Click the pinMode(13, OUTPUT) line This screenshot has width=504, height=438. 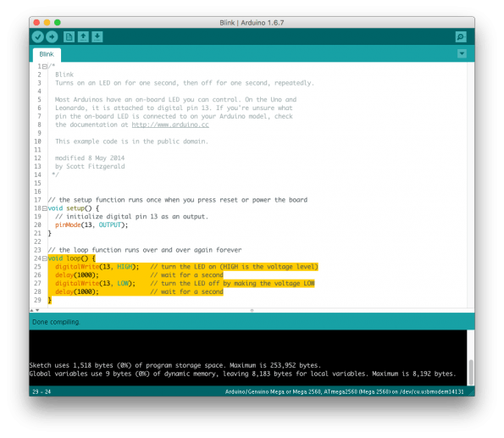[91, 225]
